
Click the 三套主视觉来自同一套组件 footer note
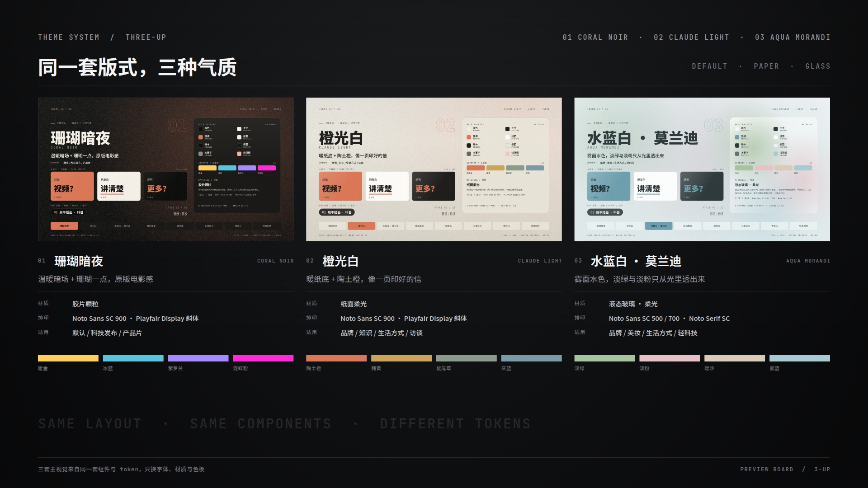coord(121,469)
